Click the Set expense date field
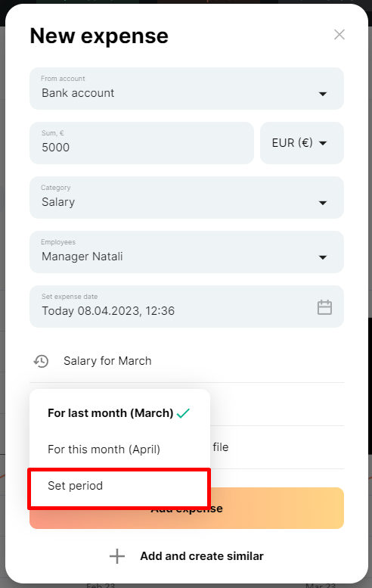Screen dimensions: 372x588 (x=187, y=306)
